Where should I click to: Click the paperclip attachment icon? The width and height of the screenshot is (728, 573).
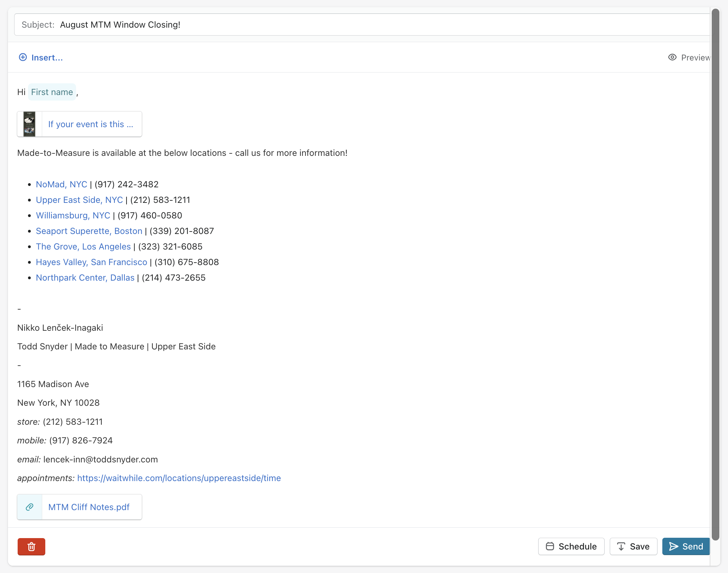point(30,507)
